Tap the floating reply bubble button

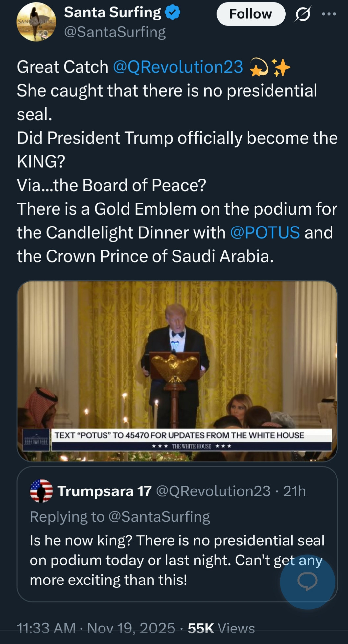pyautogui.click(x=307, y=582)
